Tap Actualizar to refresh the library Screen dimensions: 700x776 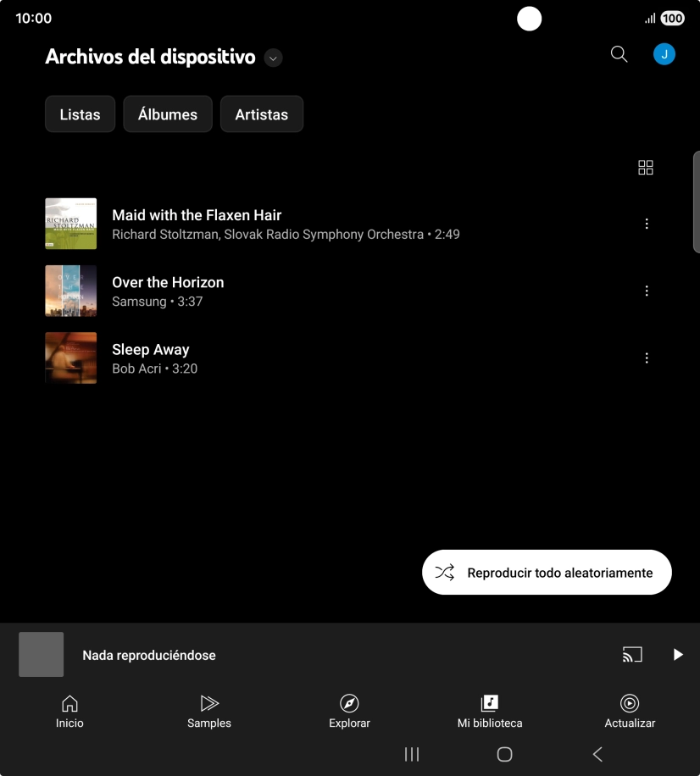[x=630, y=710]
